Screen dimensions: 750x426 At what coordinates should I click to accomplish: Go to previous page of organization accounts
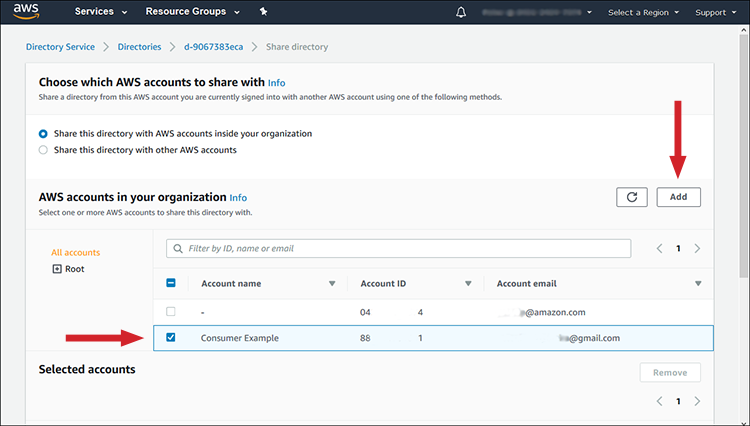click(660, 249)
